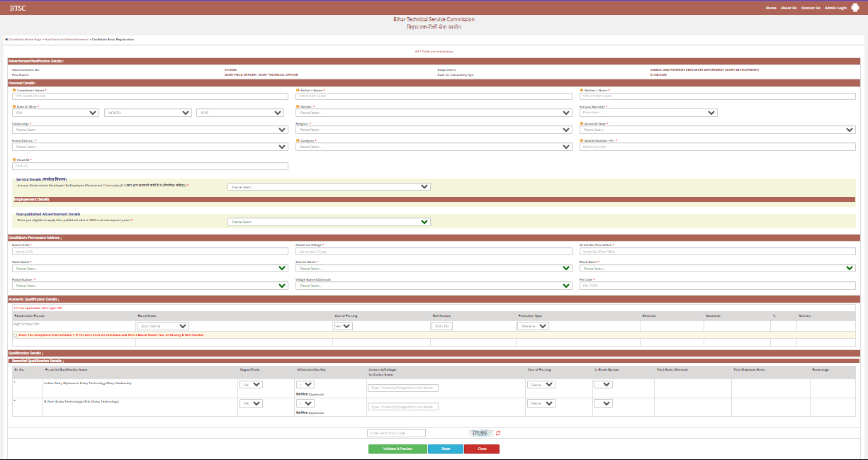Click the Android app icon in header
The width and height of the screenshot is (868, 460).
click(856, 8)
